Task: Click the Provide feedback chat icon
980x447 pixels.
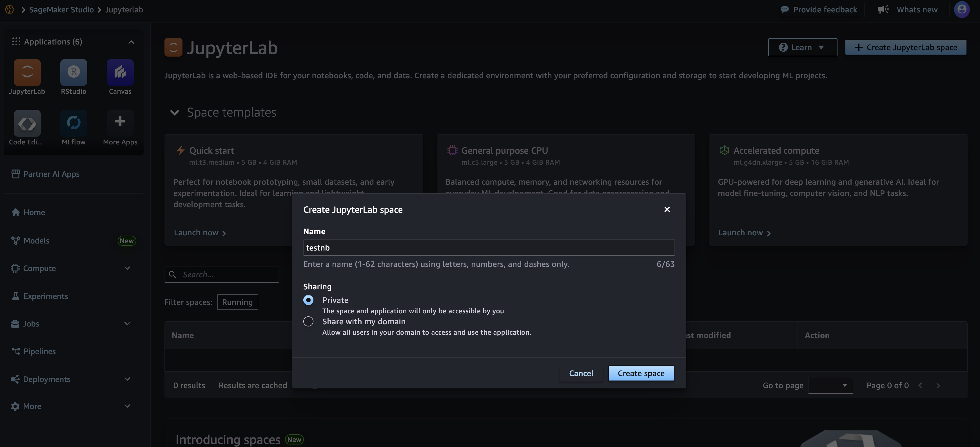Action: pyautogui.click(x=785, y=10)
